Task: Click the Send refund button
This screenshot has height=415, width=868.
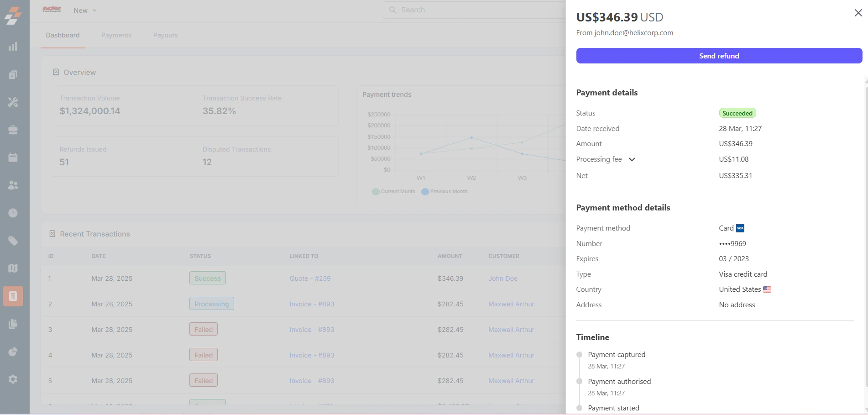Action: click(x=719, y=56)
